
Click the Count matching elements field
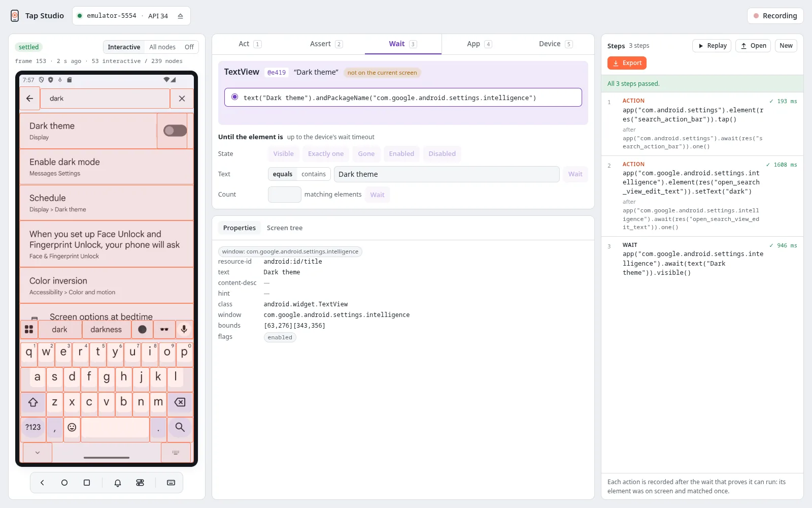284,195
